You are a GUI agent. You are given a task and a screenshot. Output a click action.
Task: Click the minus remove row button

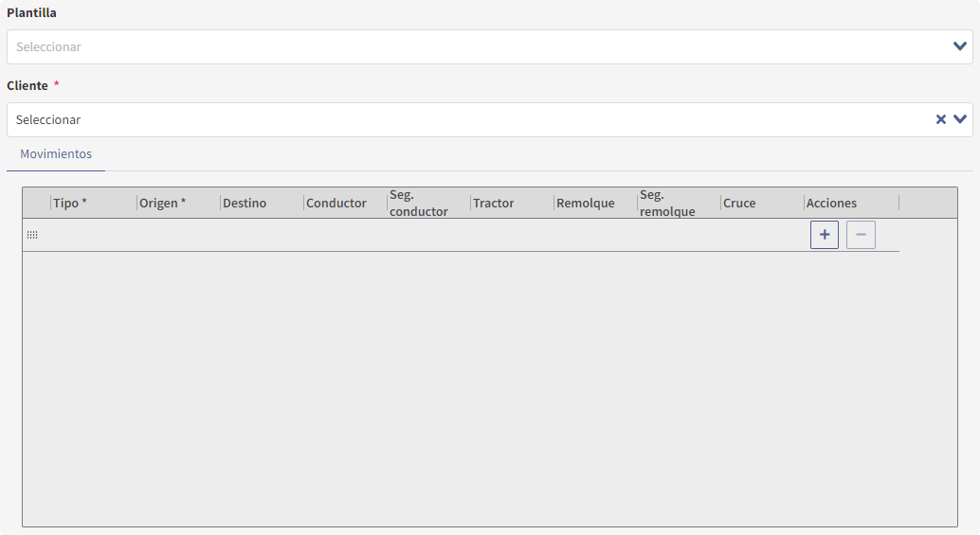tap(861, 235)
